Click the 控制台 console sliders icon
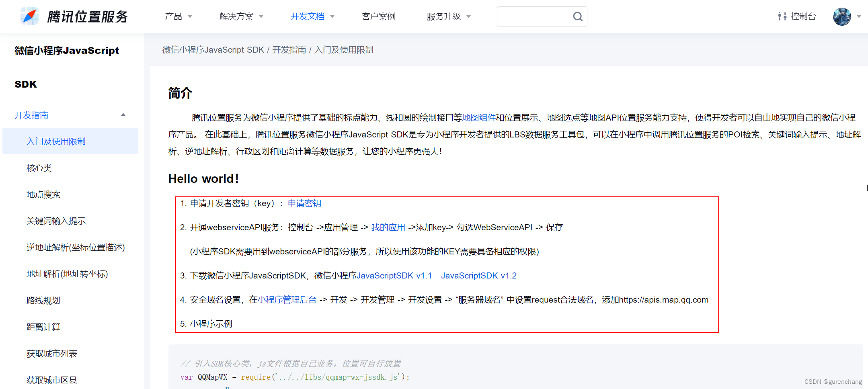868x389 pixels. pyautogui.click(x=782, y=16)
